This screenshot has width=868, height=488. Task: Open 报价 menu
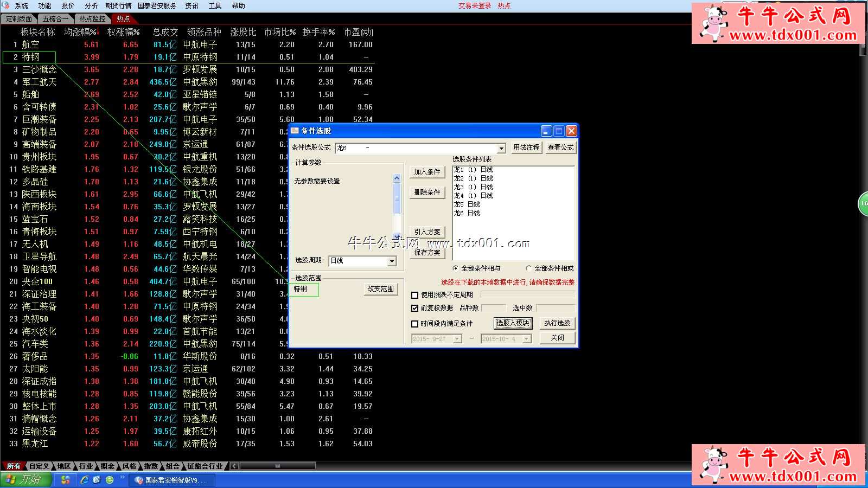click(x=68, y=6)
